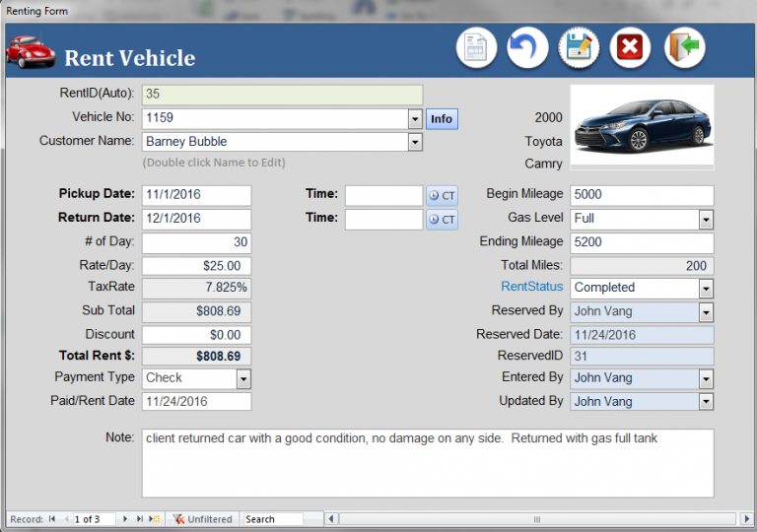Image resolution: width=757 pixels, height=532 pixels.
Task: Click the RentID(Auto) field showing 35
Action: click(x=283, y=95)
